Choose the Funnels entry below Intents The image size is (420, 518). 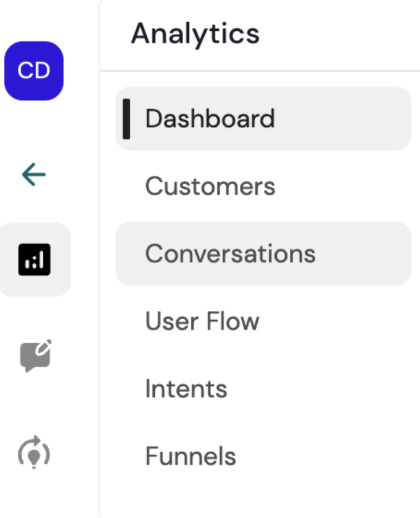[191, 456]
